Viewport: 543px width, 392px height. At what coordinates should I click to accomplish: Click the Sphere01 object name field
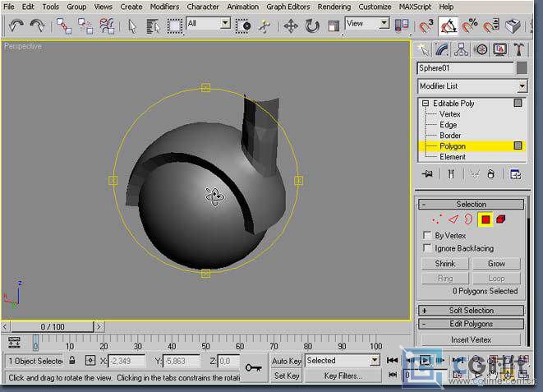(465, 68)
